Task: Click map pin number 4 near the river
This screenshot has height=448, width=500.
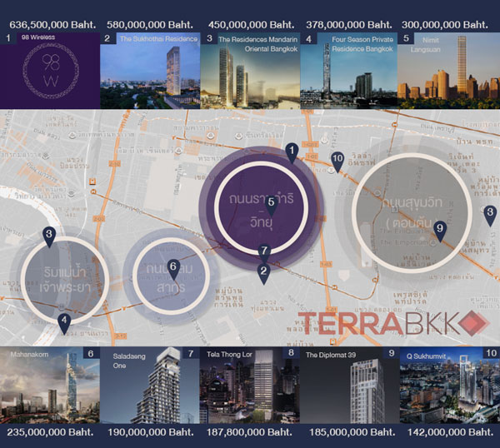Action: pyautogui.click(x=64, y=323)
